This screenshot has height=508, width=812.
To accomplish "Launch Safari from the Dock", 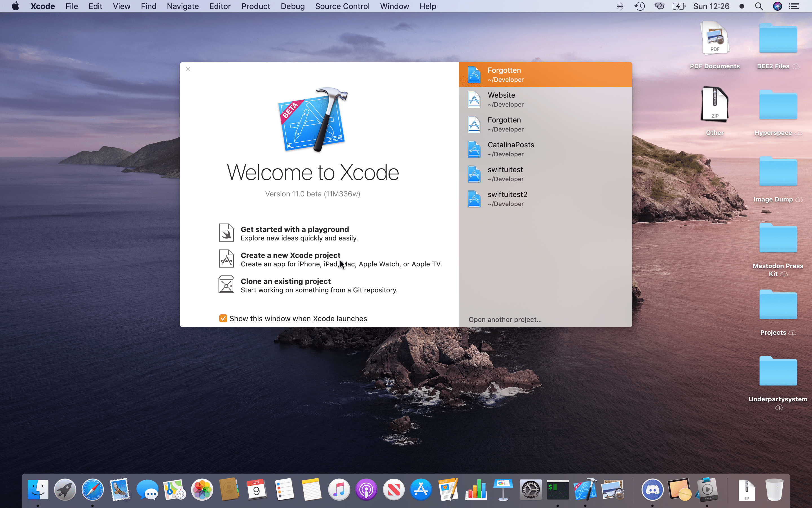I will coord(92,489).
